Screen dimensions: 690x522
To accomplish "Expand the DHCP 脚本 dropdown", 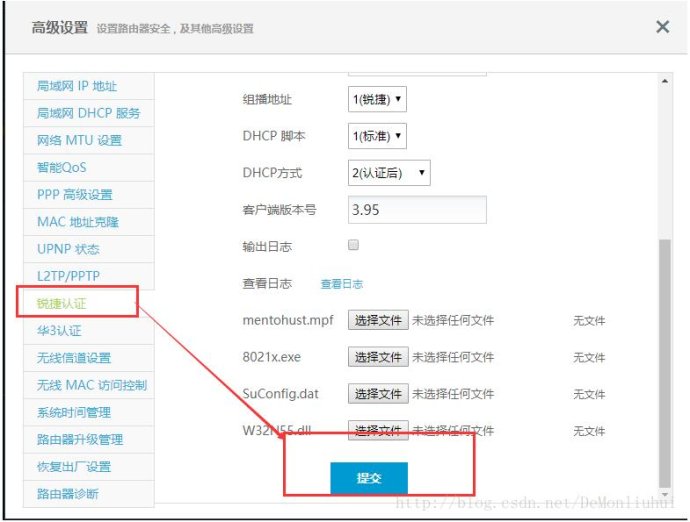I will [x=377, y=136].
